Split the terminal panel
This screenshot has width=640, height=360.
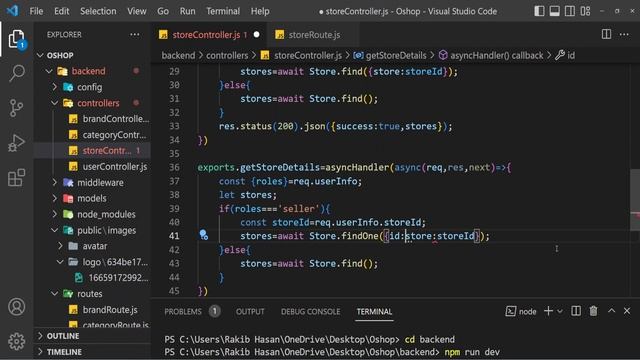click(x=576, y=311)
